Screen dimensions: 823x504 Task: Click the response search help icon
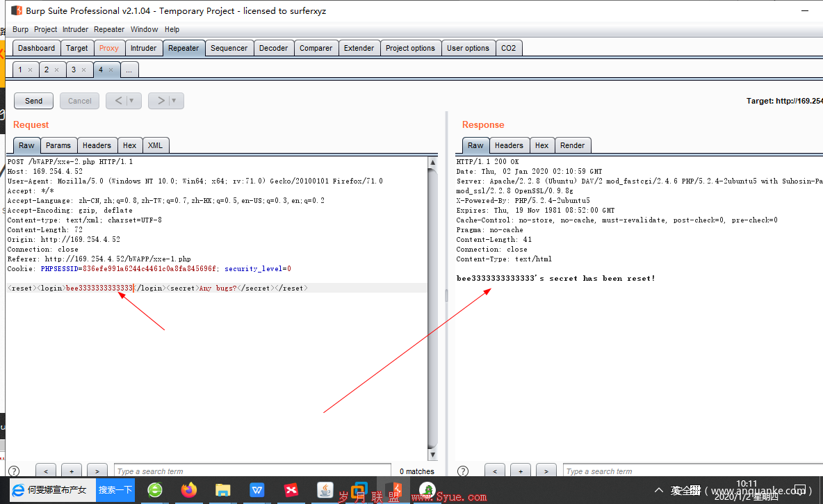(x=463, y=471)
